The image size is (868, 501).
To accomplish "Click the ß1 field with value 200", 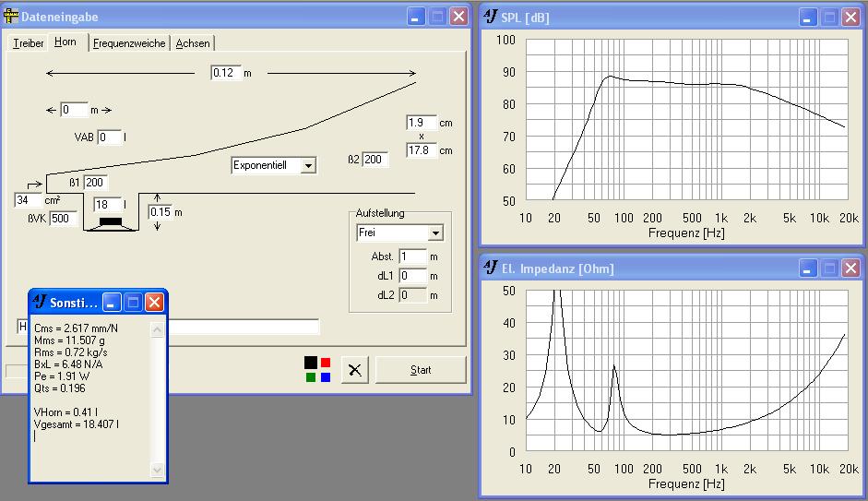I will tap(95, 182).
